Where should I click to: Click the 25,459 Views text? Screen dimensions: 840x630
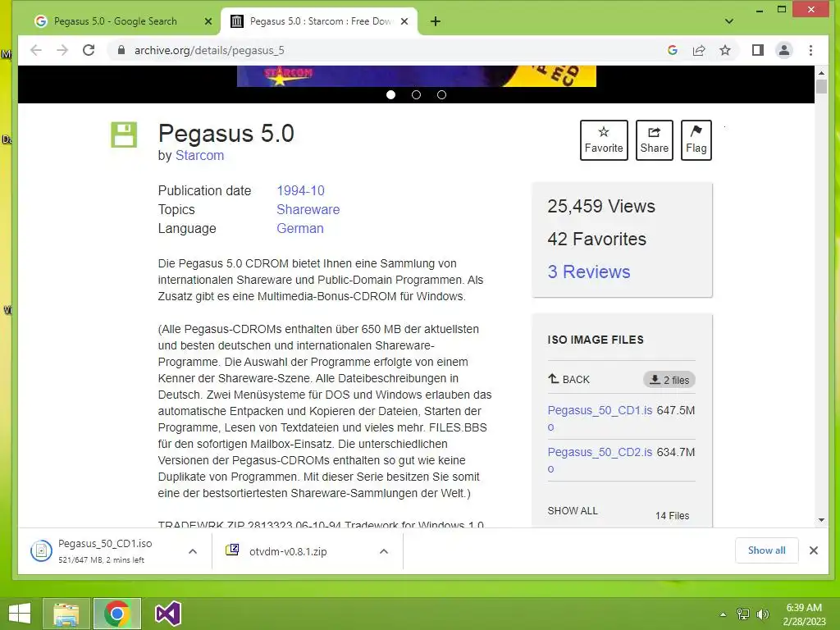601,206
